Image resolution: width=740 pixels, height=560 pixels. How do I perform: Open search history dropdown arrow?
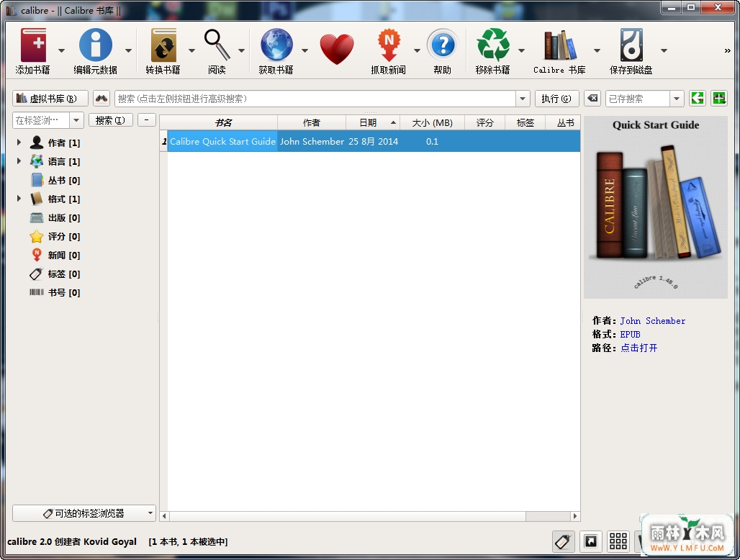(x=523, y=99)
